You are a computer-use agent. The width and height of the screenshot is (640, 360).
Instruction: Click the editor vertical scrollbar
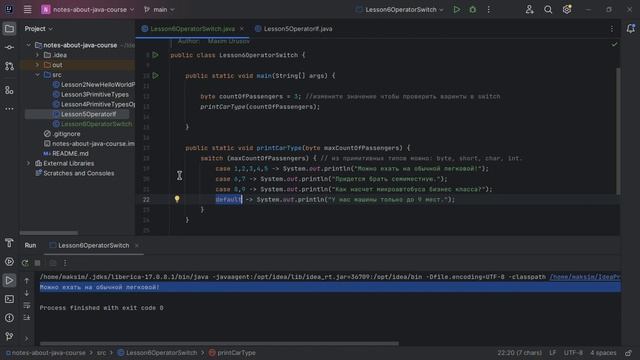point(618,131)
